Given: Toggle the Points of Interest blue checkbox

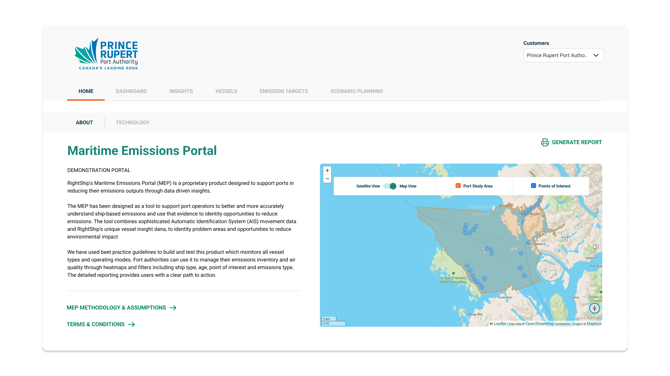Looking at the screenshot, I should pos(533,186).
